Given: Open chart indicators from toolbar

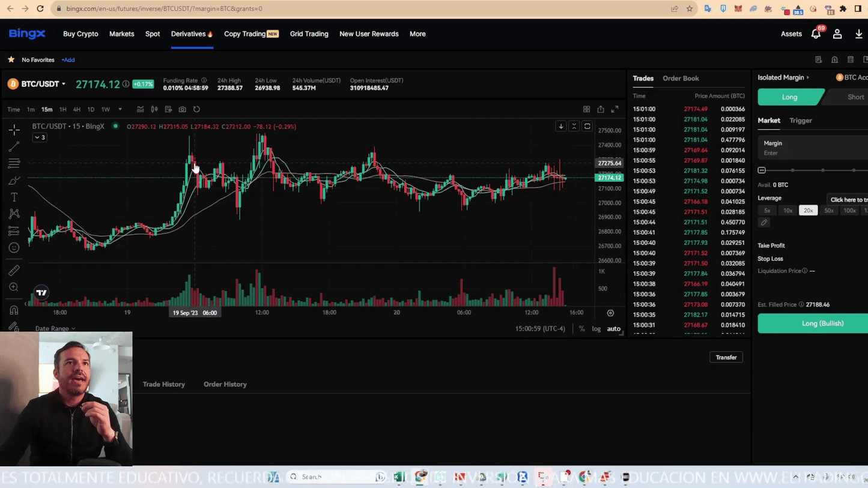Looking at the screenshot, I should click(140, 109).
